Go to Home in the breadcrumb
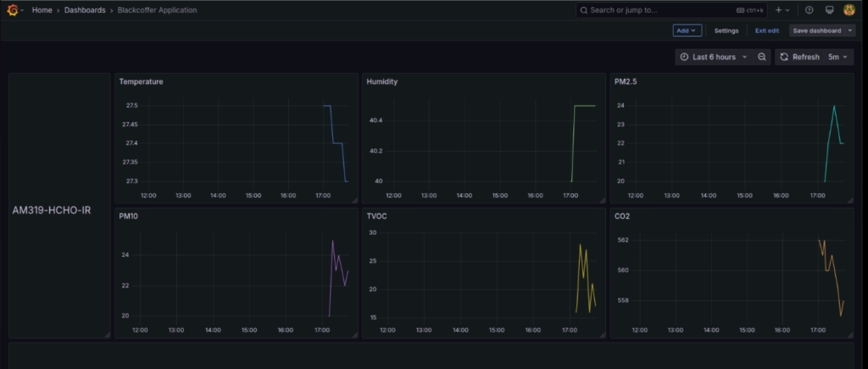This screenshot has height=369, width=868. [x=42, y=10]
